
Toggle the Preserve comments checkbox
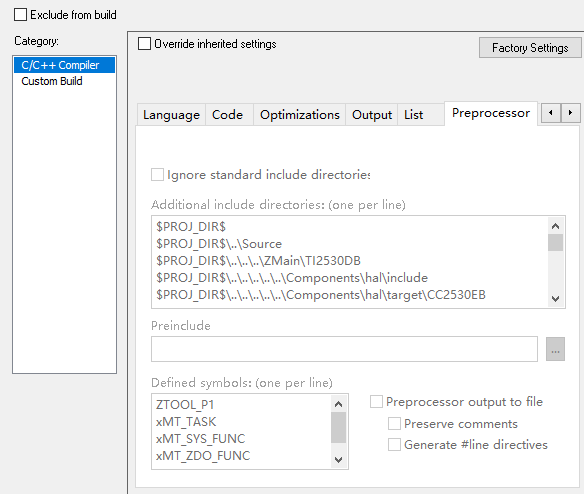click(x=394, y=424)
